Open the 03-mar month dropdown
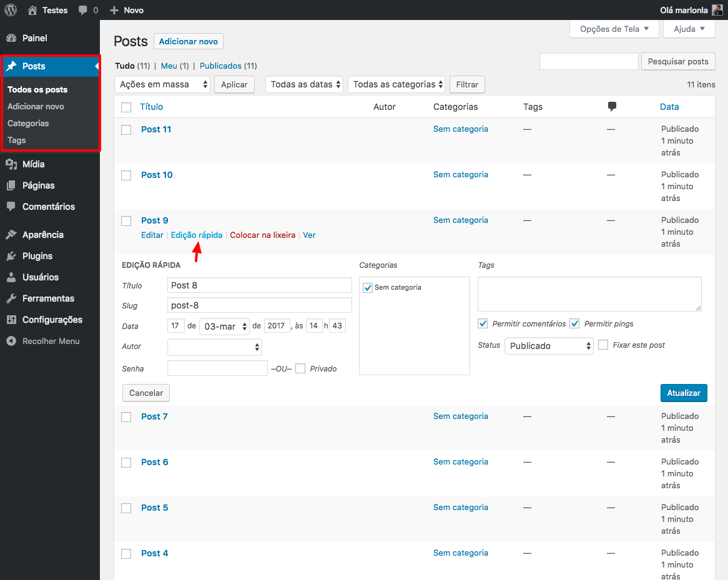728x580 pixels. [x=224, y=327]
